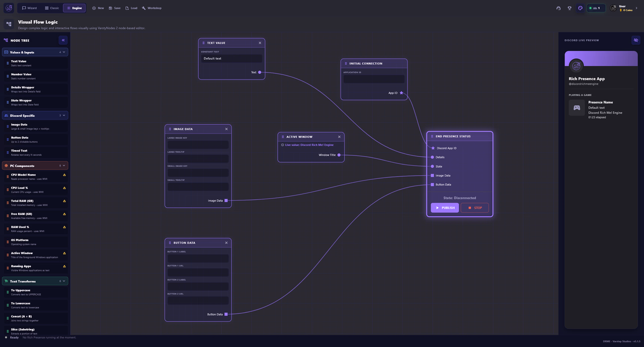Grab the Text Value node drag handle icon

(204, 43)
